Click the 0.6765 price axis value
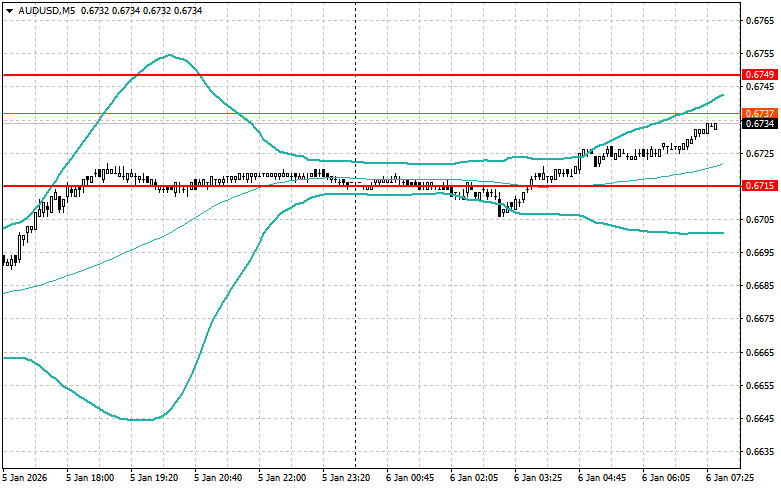Screen dimensions: 781x489 [x=760, y=20]
